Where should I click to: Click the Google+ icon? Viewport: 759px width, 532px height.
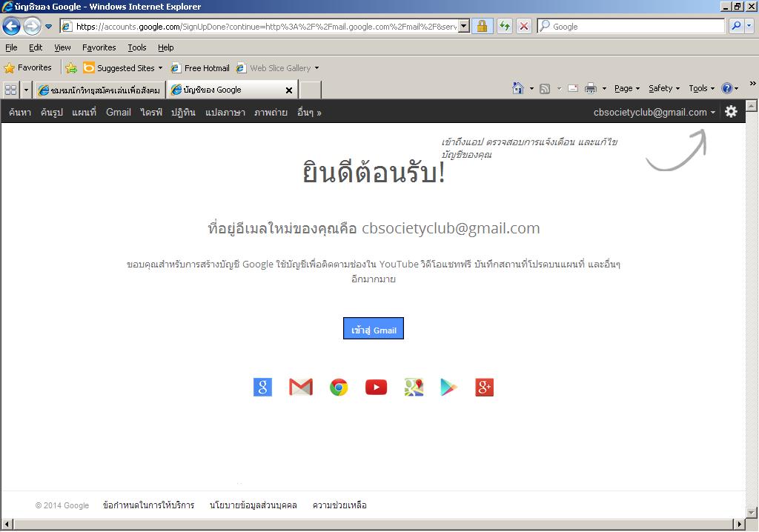pyautogui.click(x=485, y=387)
